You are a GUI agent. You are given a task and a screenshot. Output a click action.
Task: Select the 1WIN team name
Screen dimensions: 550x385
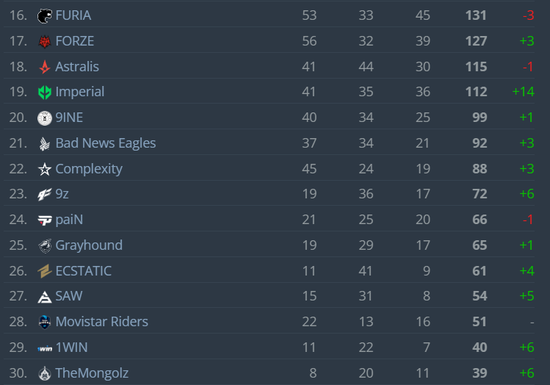(x=72, y=347)
